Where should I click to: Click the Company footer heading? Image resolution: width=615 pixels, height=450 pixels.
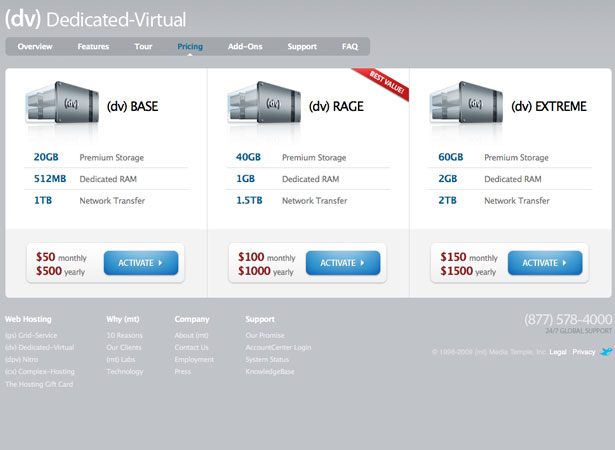pyautogui.click(x=192, y=319)
